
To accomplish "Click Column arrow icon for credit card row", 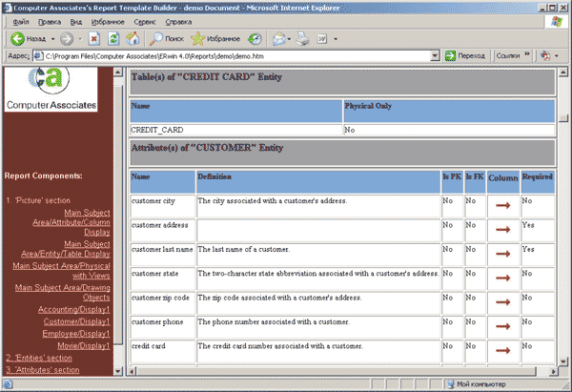I will tap(503, 350).
